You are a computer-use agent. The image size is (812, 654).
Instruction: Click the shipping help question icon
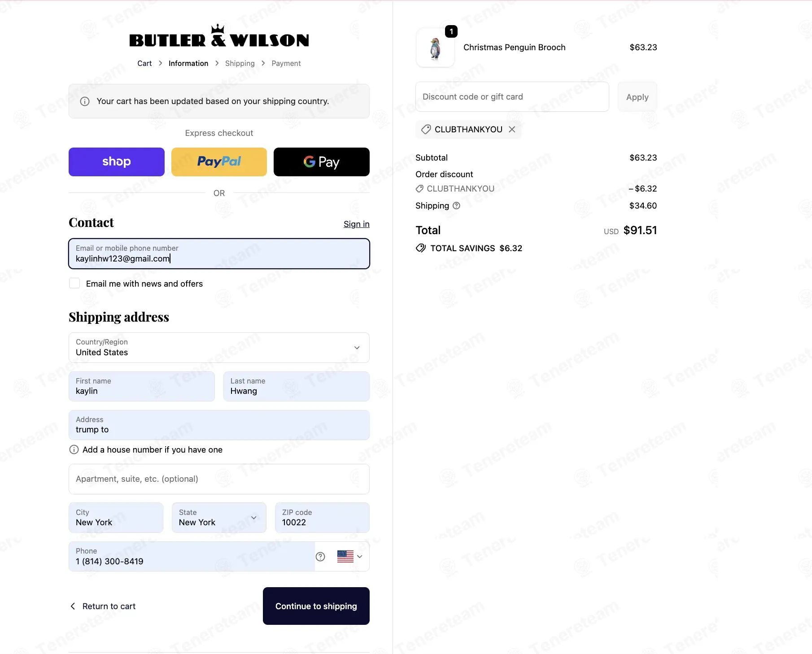tap(456, 205)
